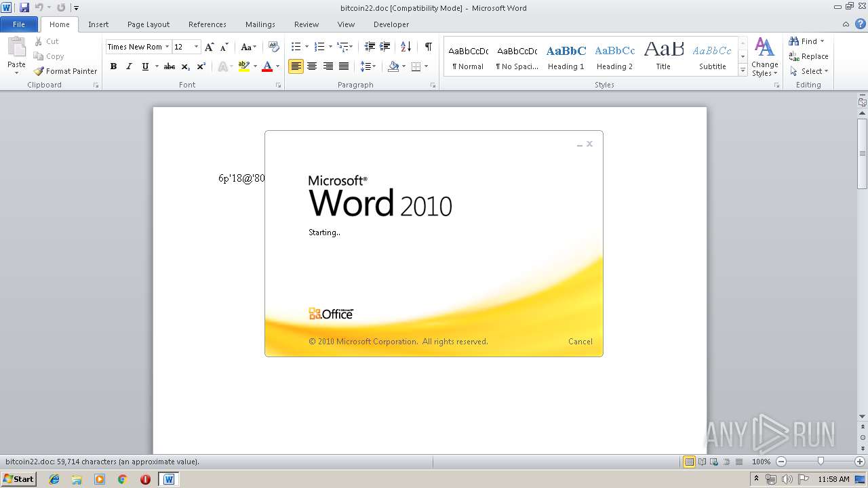
Task: Toggle Print Layout view
Action: tap(689, 462)
